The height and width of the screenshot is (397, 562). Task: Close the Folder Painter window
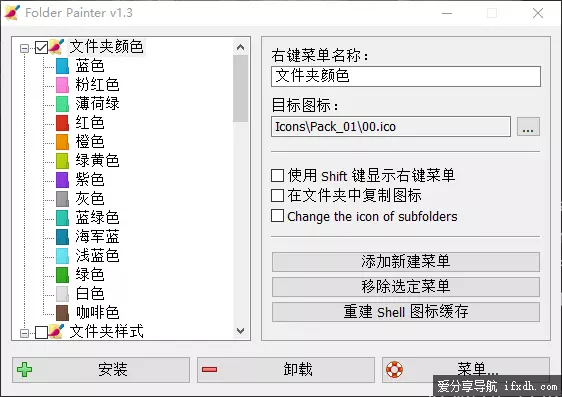tap(538, 13)
